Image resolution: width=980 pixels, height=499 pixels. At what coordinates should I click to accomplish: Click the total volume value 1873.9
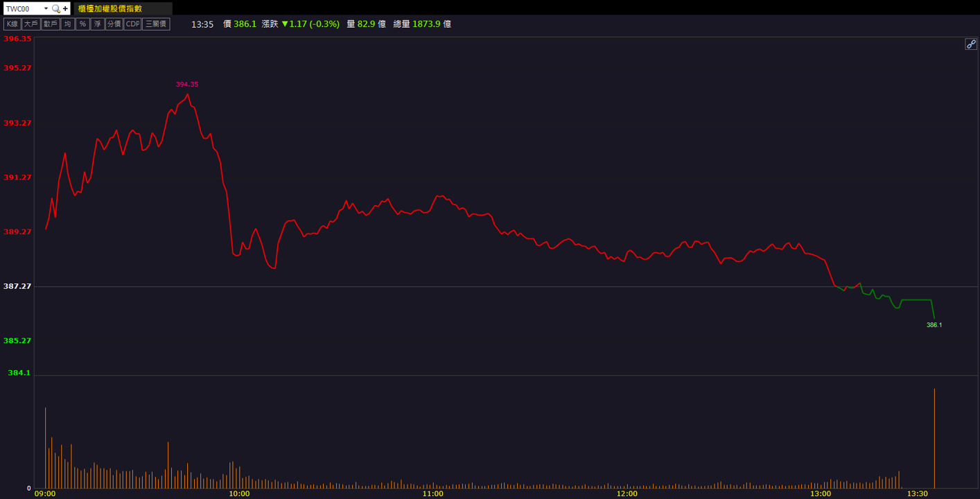coord(426,24)
